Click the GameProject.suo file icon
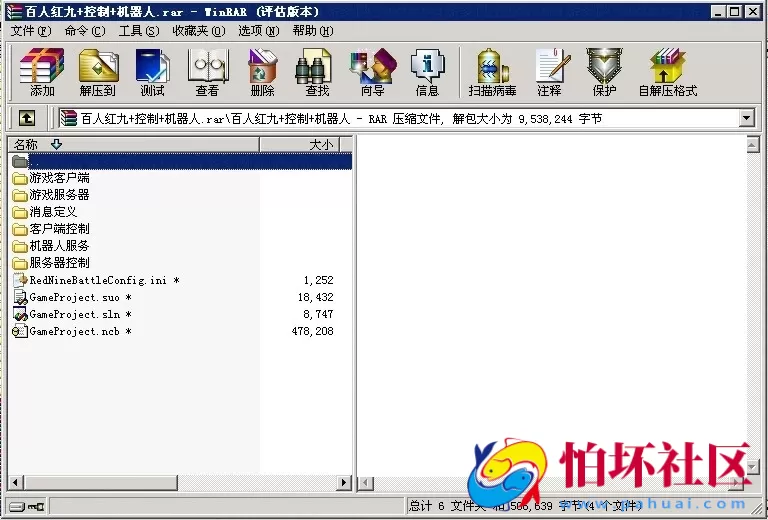768x520 pixels. pos(20,297)
